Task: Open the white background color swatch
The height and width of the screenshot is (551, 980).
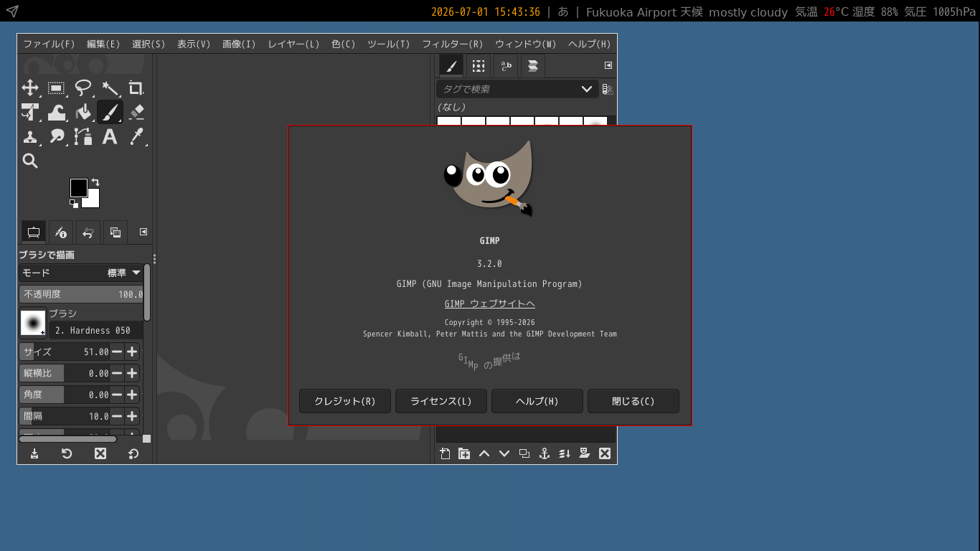Action: click(x=94, y=201)
